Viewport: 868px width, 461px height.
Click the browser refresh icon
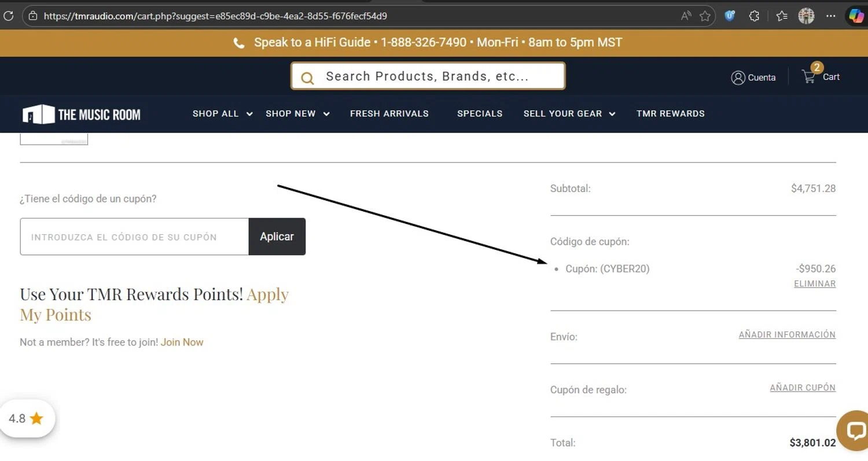[8, 16]
